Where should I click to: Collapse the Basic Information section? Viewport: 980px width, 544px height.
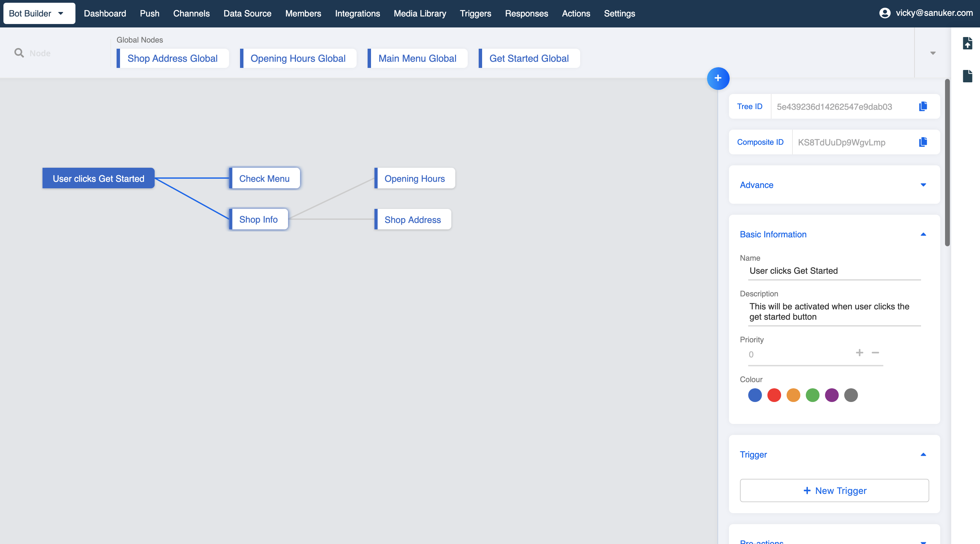pos(923,234)
